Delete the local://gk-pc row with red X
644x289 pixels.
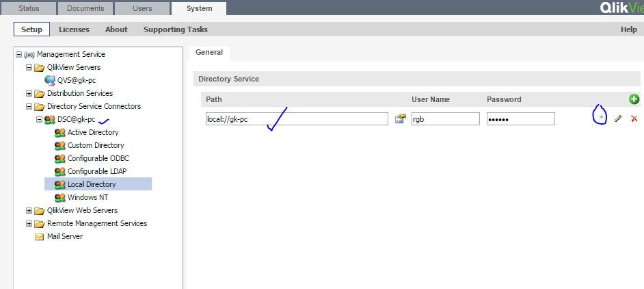click(x=634, y=118)
